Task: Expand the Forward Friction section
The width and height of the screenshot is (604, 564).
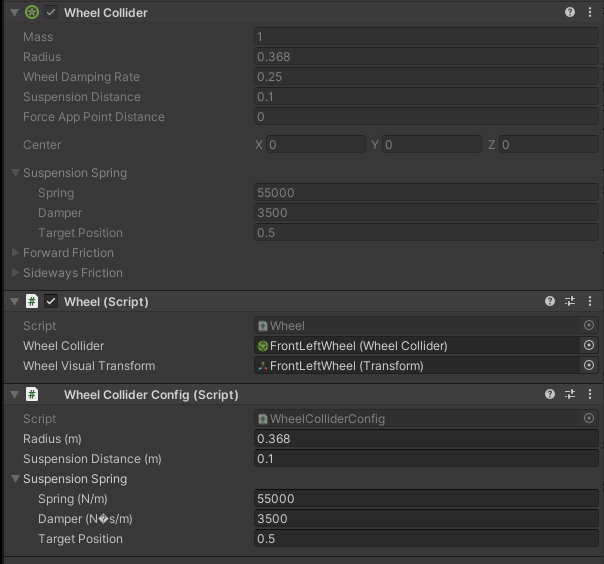Action: click(16, 253)
